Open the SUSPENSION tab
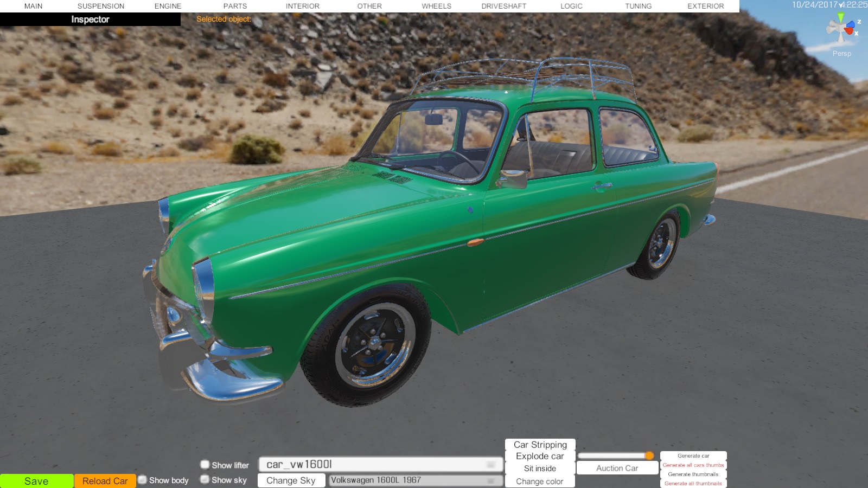This screenshot has width=868, height=488. 101,6
